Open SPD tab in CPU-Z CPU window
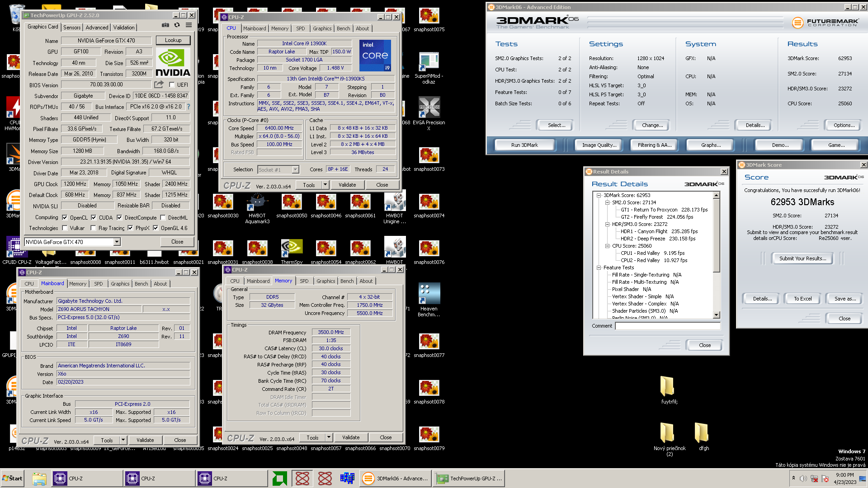This screenshot has width=868, height=488. [301, 28]
